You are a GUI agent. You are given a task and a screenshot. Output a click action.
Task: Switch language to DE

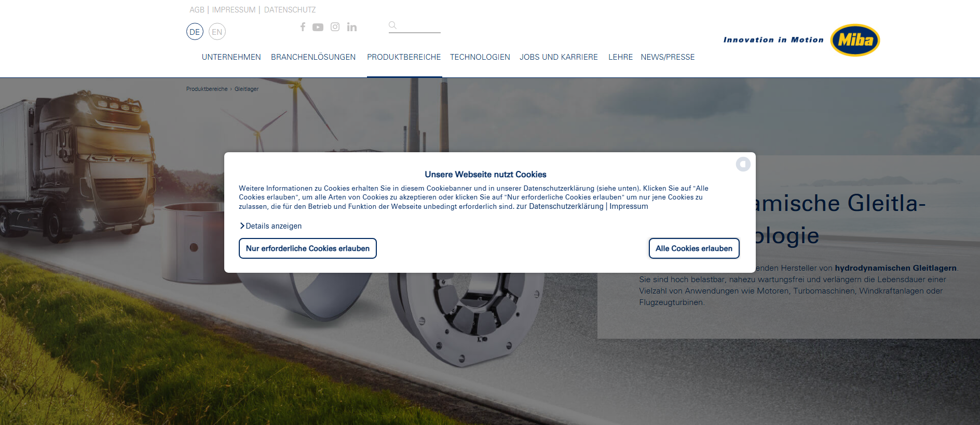195,32
